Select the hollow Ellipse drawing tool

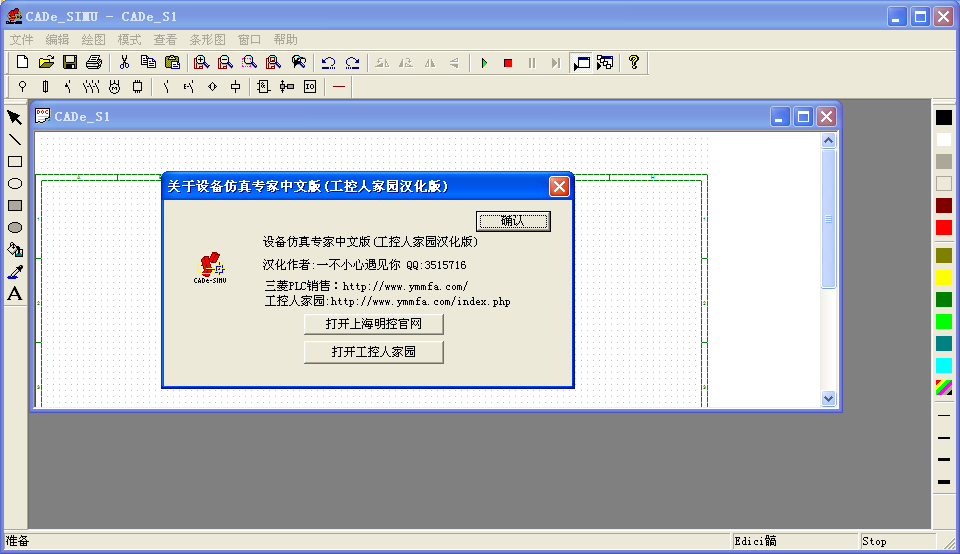(x=15, y=183)
